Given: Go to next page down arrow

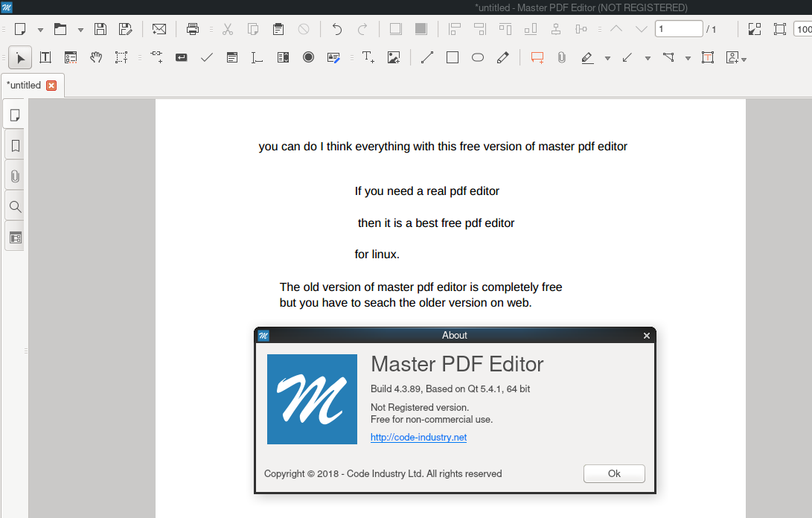Looking at the screenshot, I should 641,29.
